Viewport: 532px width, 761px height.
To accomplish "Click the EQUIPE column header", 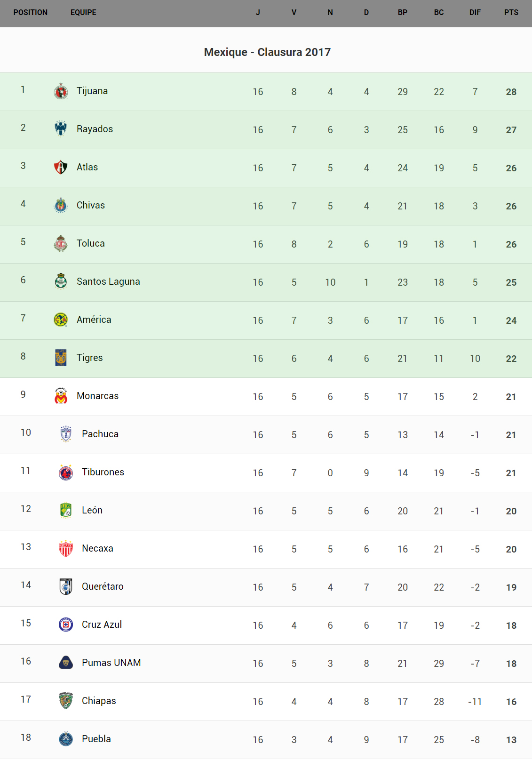I will pyautogui.click(x=83, y=13).
